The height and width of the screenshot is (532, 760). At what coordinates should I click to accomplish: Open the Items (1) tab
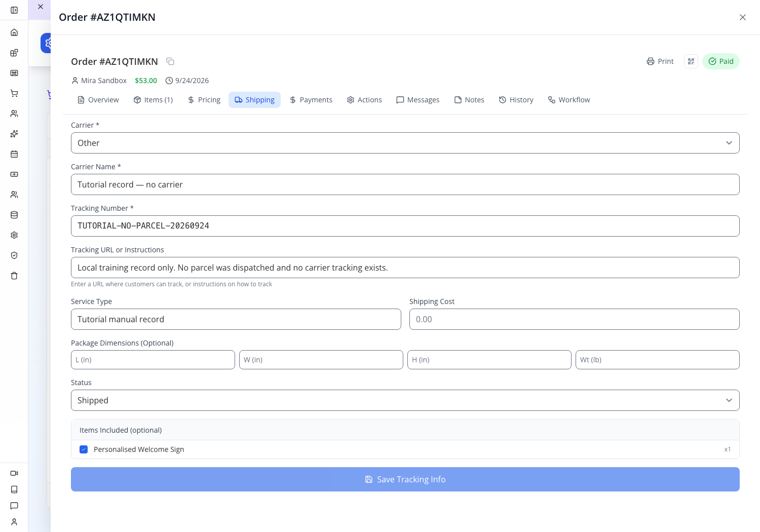click(154, 100)
